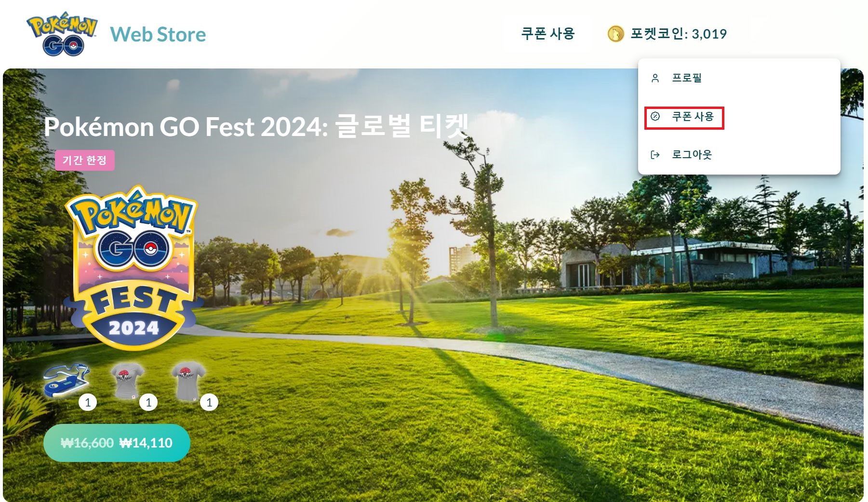
Task: Click the 기간 한정 pink badge
Action: coord(85,160)
